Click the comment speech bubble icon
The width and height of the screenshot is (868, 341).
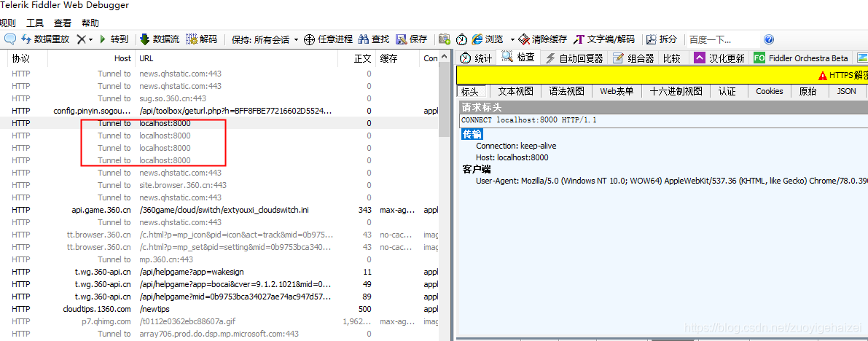pos(9,39)
